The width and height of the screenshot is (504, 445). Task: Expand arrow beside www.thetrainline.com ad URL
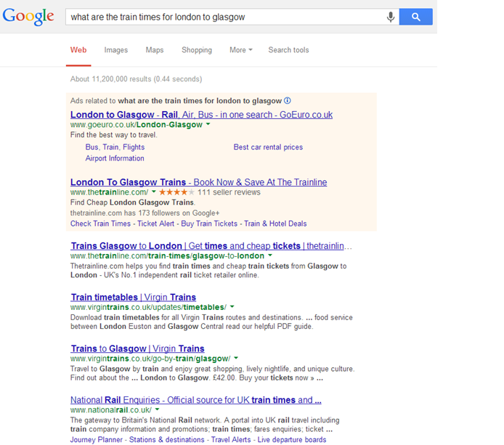tap(154, 192)
